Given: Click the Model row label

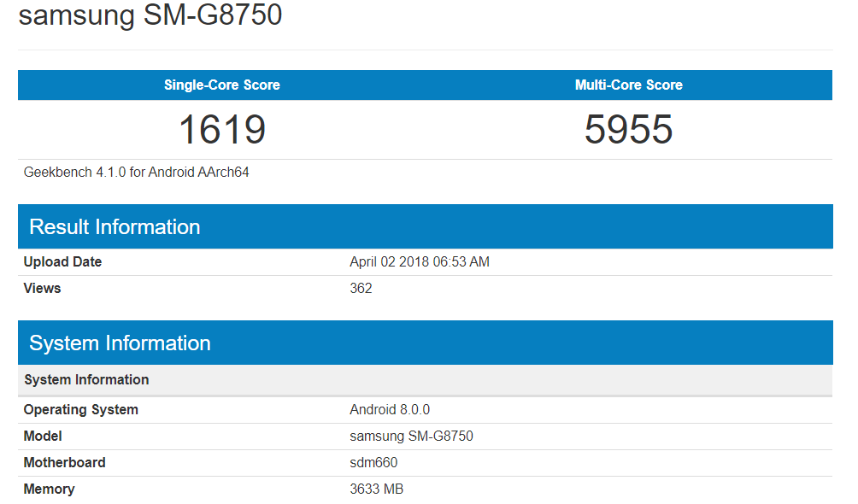Looking at the screenshot, I should click(x=42, y=436).
